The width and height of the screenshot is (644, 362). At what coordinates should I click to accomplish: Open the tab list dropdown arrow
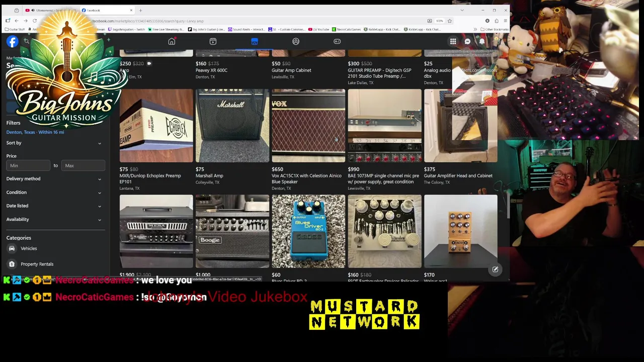click(462, 10)
